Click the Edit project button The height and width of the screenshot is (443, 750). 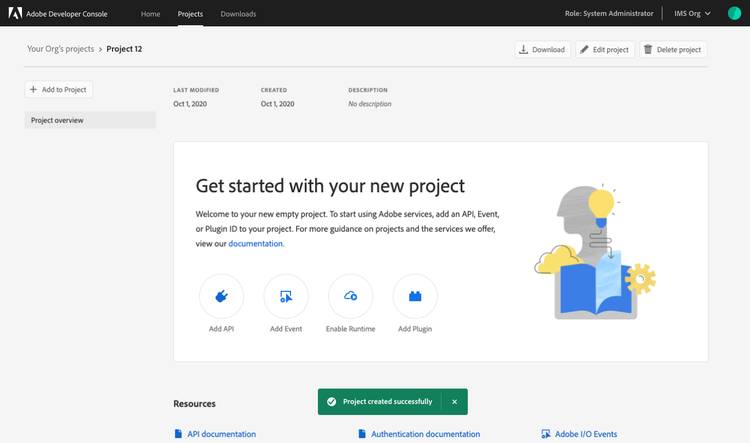tap(604, 49)
